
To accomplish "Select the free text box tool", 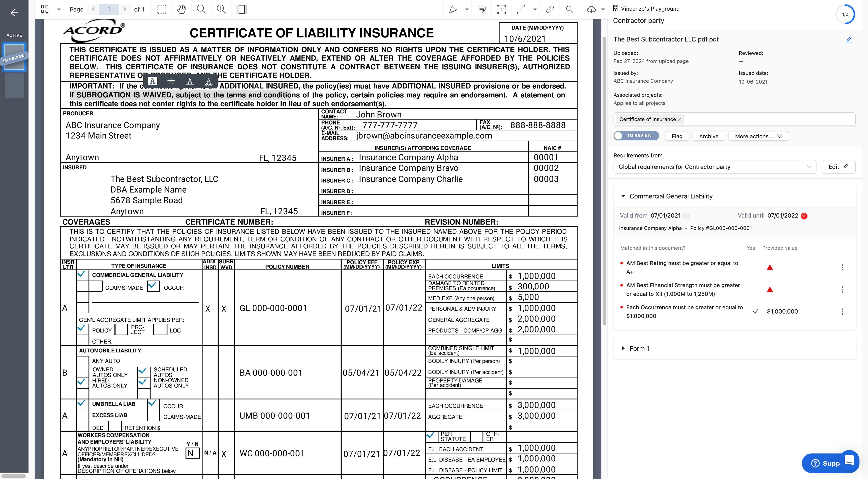I will 501,9.
